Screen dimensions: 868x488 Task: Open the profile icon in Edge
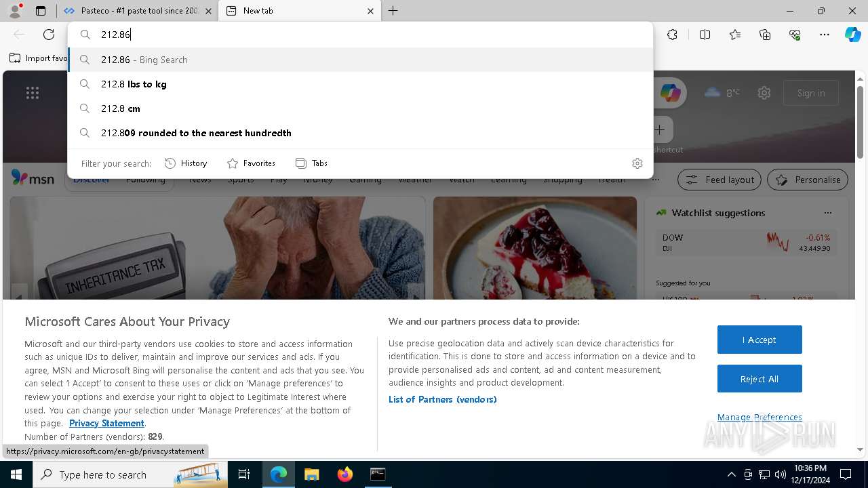(x=15, y=11)
